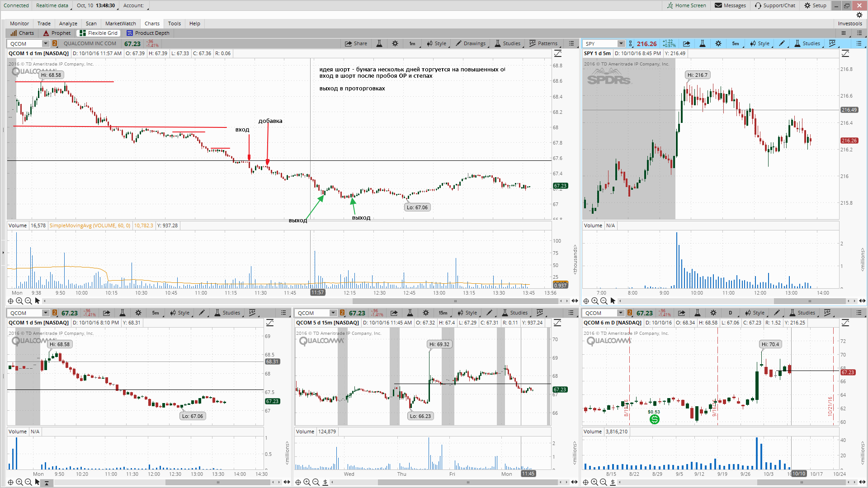This screenshot has width=868, height=488.
Task: Open the 5m timeframe dropdown on SPY chart
Action: point(736,43)
